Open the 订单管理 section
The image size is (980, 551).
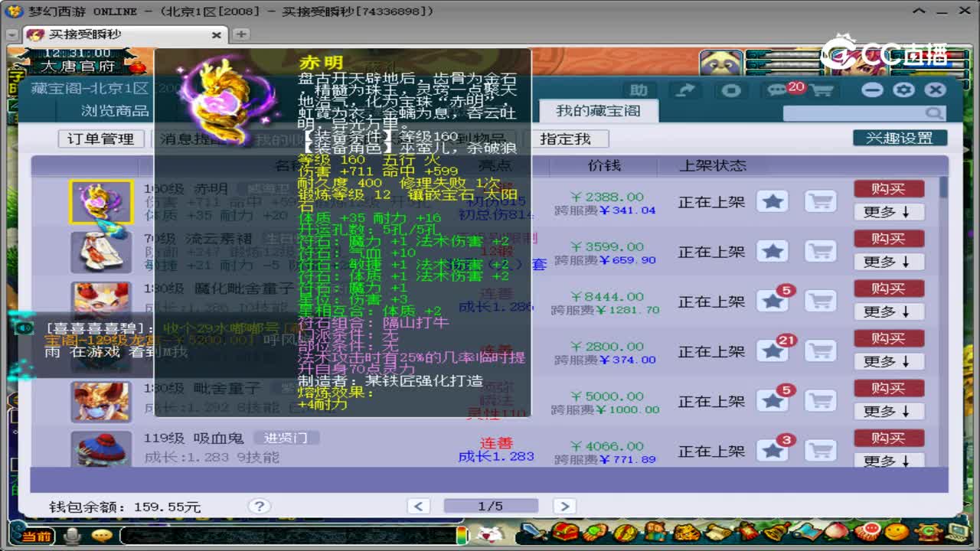[101, 139]
